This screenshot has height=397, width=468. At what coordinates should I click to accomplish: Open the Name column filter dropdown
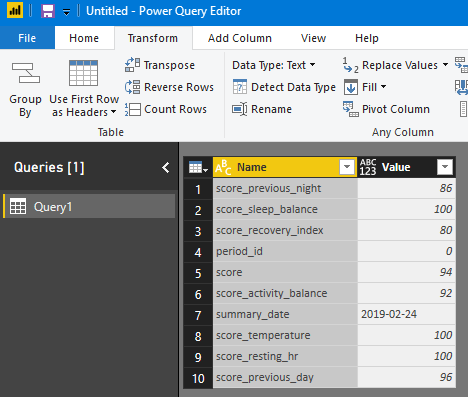[x=347, y=167]
